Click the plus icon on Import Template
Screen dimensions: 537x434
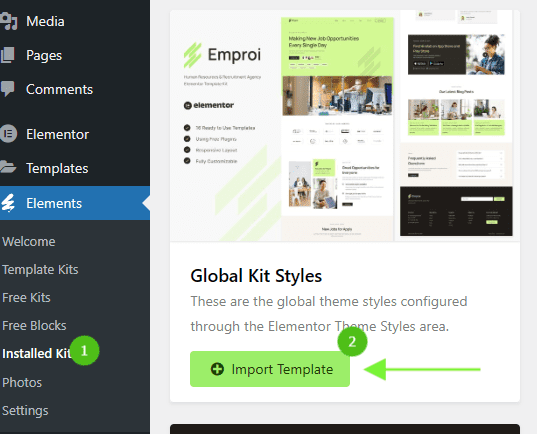217,369
